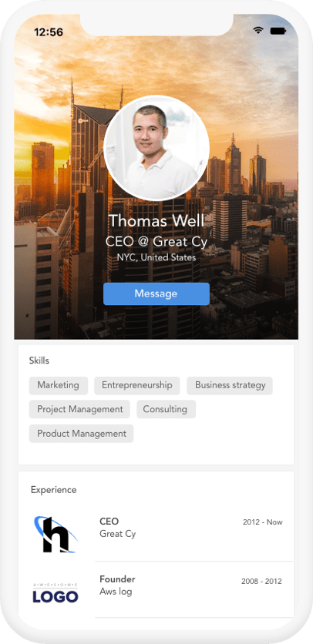The width and height of the screenshot is (313, 644).
Task: Click the Thomas Well name heading
Action: 156,221
